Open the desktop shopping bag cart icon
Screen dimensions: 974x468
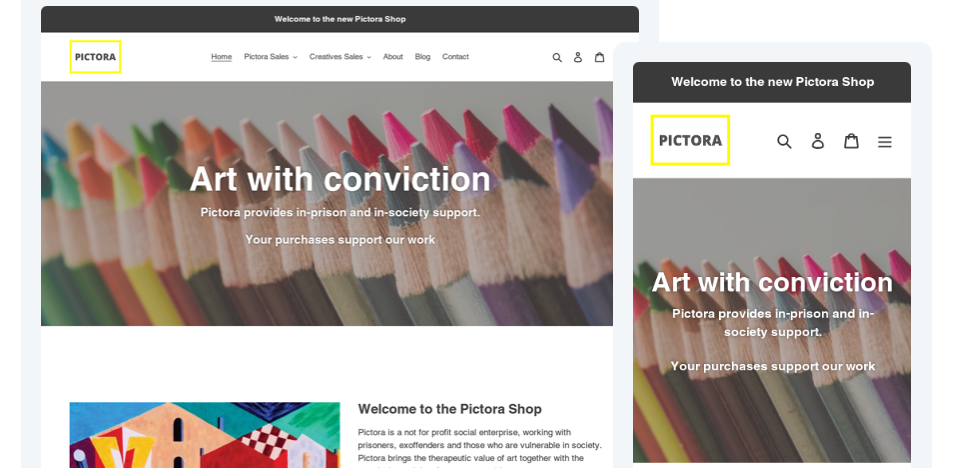(x=599, y=57)
